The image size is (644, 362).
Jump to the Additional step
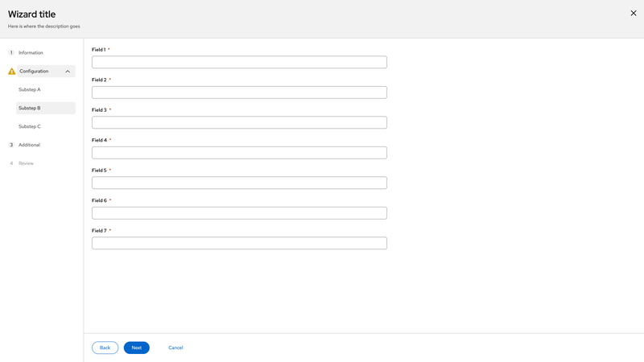29,145
